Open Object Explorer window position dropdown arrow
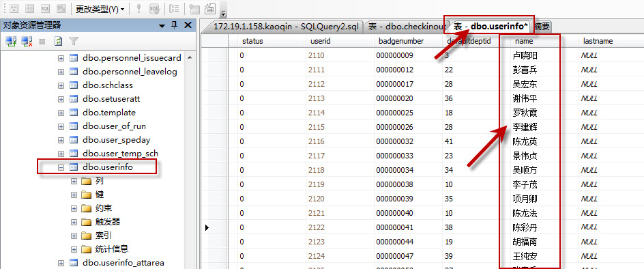The image size is (644, 269). [162, 26]
